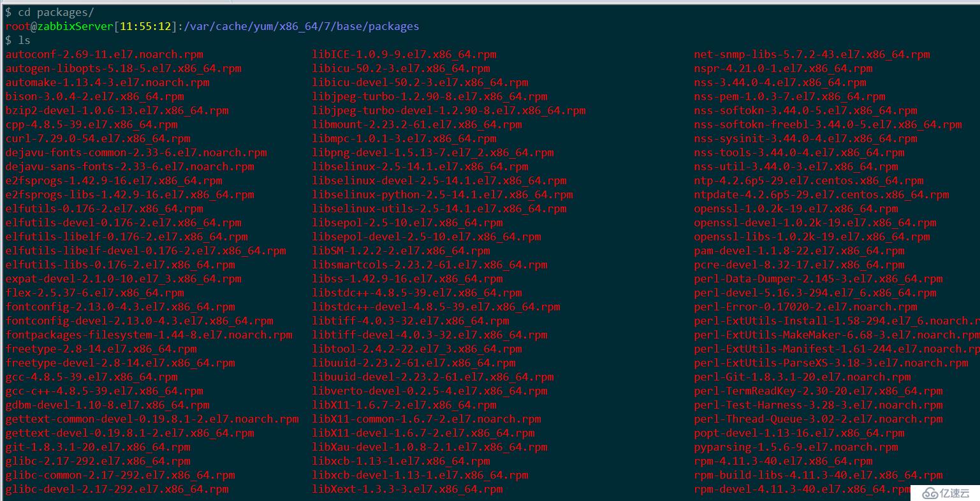Click glibc-common-2.17-292.el7.x86_64.rpm filename

pos(121,476)
